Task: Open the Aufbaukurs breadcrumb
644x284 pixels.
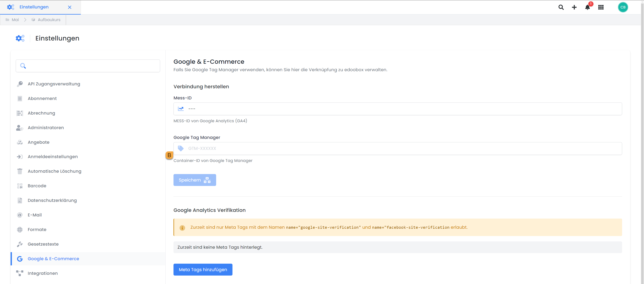Action: pyautogui.click(x=49, y=20)
